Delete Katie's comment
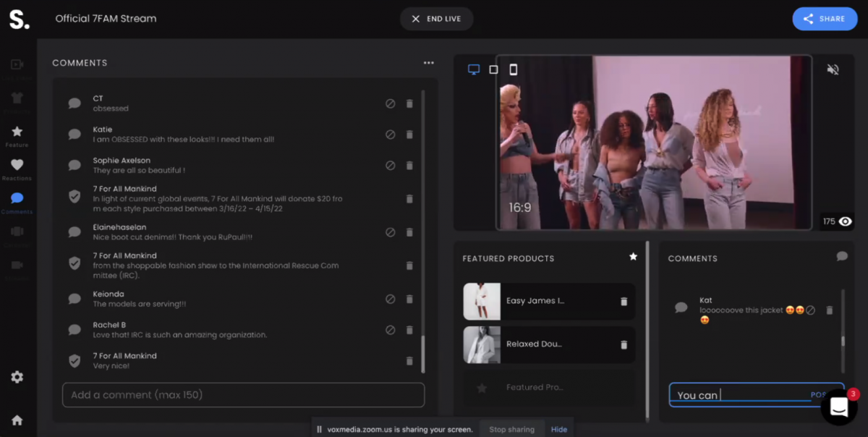 tap(409, 135)
